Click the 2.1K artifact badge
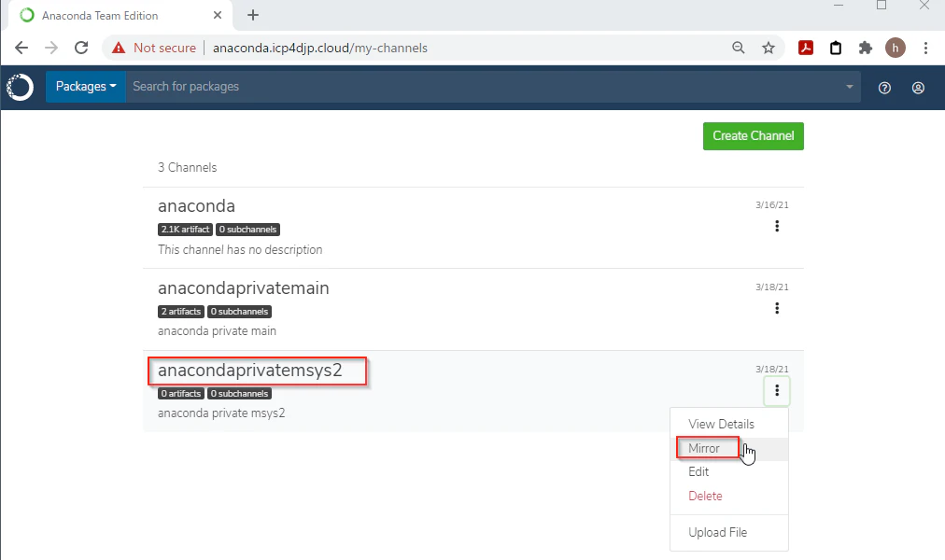 pyautogui.click(x=185, y=230)
